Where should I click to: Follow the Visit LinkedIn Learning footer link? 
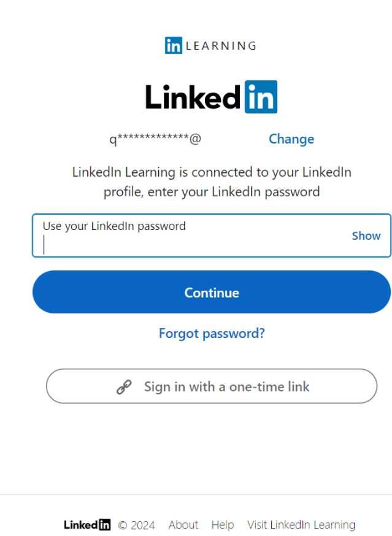(301, 525)
